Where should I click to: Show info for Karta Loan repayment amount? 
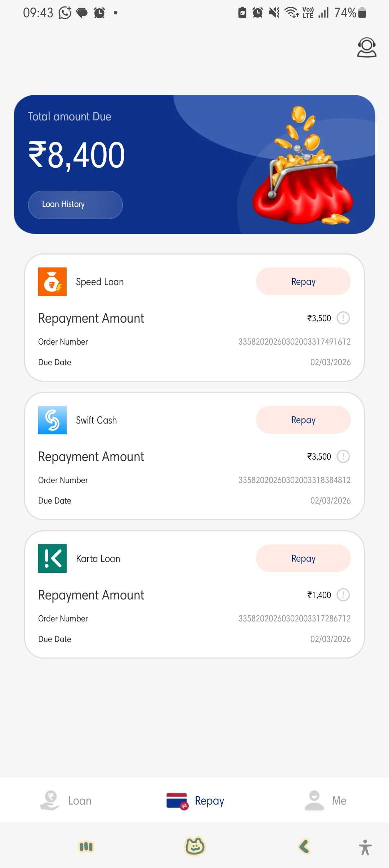(343, 595)
